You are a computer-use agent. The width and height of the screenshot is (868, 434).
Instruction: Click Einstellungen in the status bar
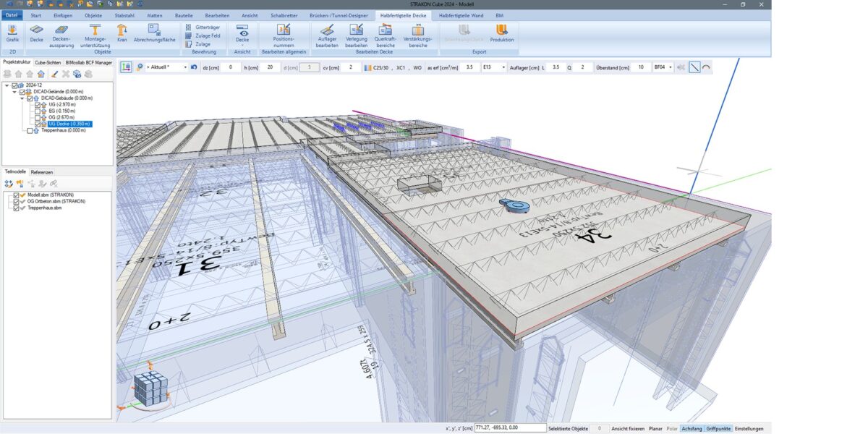749,429
